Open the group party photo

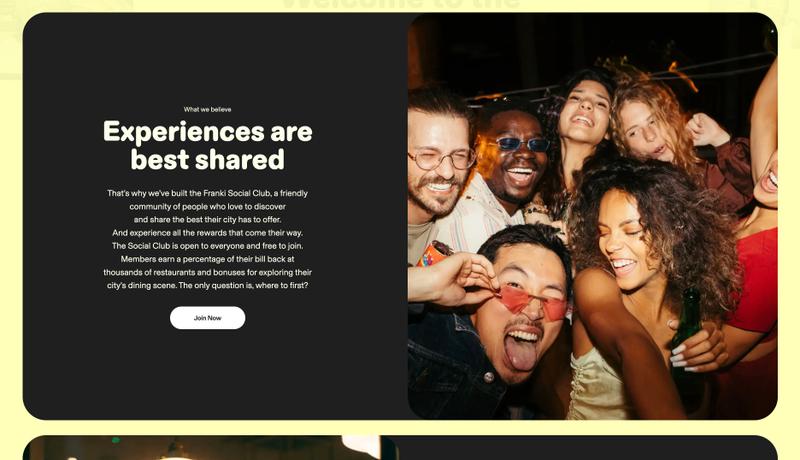[592, 216]
